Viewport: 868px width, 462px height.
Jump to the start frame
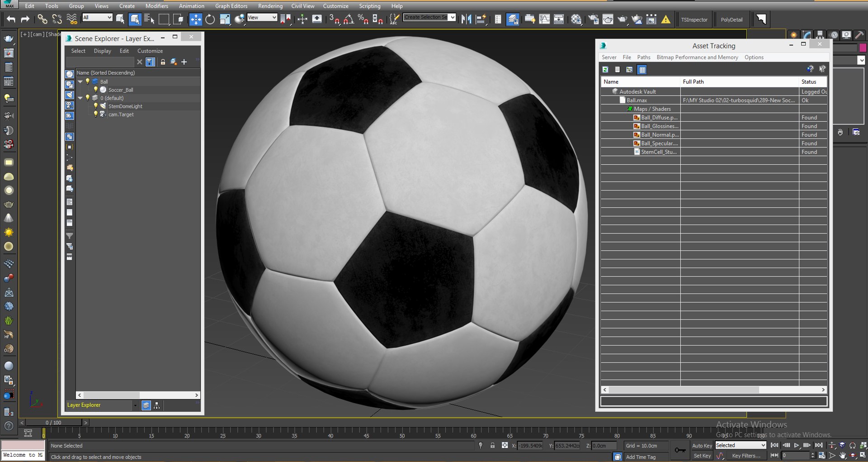[x=774, y=445]
